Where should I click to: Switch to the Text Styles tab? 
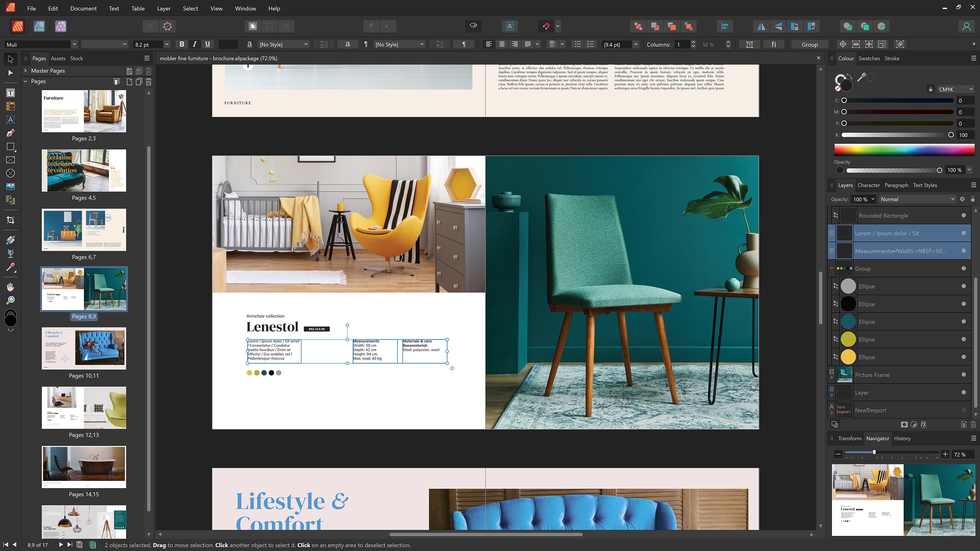pyautogui.click(x=925, y=185)
